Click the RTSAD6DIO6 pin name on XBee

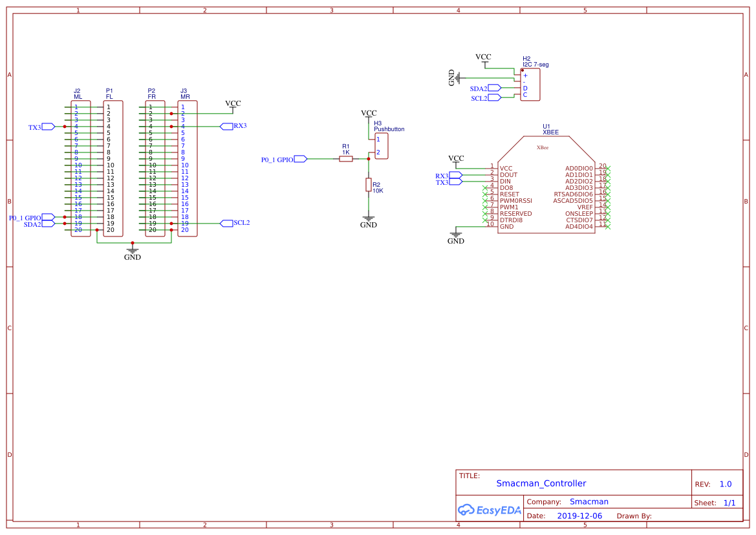click(x=573, y=194)
